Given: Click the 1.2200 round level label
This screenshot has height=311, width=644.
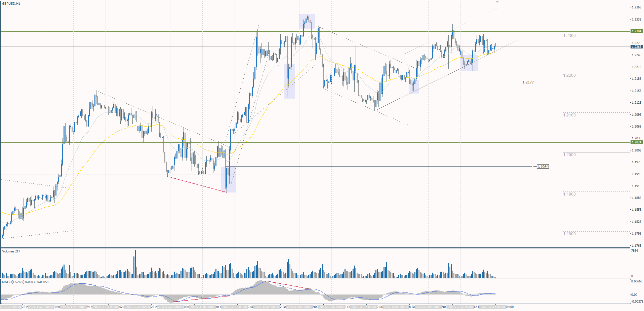Looking at the screenshot, I should [569, 75].
